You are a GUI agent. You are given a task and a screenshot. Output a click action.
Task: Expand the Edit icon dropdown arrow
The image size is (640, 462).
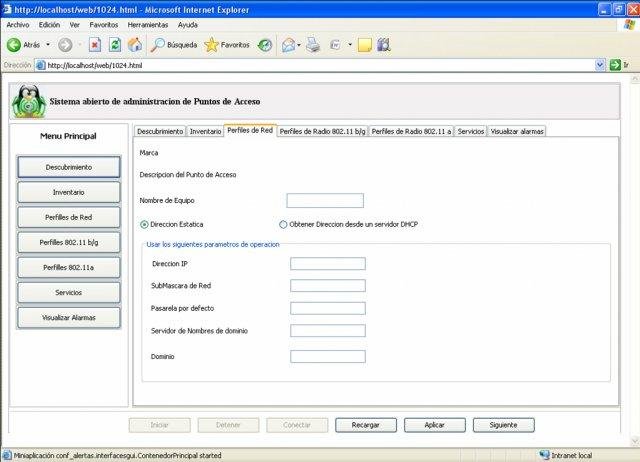click(x=350, y=44)
